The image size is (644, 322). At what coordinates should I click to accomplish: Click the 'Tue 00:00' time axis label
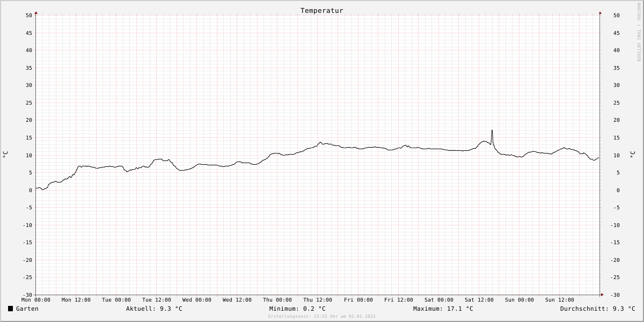[x=116, y=300]
